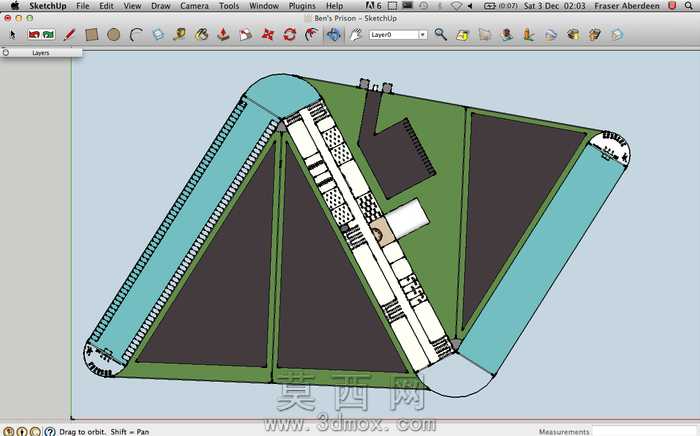The image size is (700, 436).
Task: Click the Sat 3 Dec 02:03 clock
Action: tap(554, 6)
